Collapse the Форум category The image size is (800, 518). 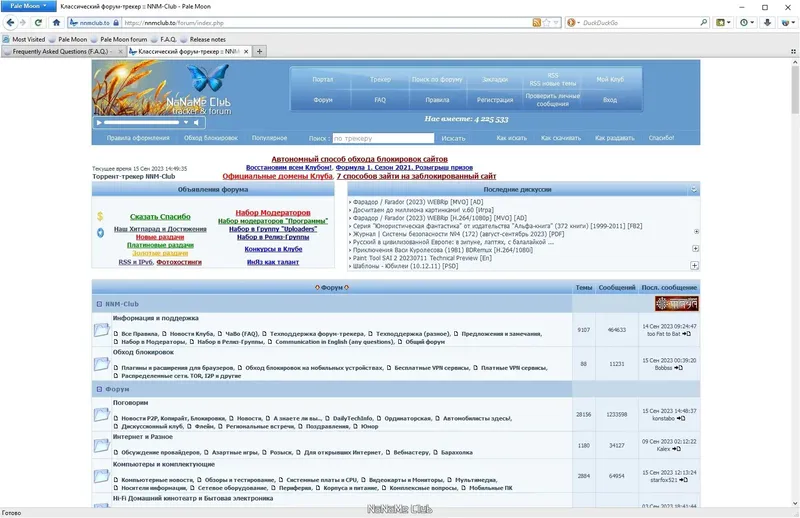click(x=99, y=389)
